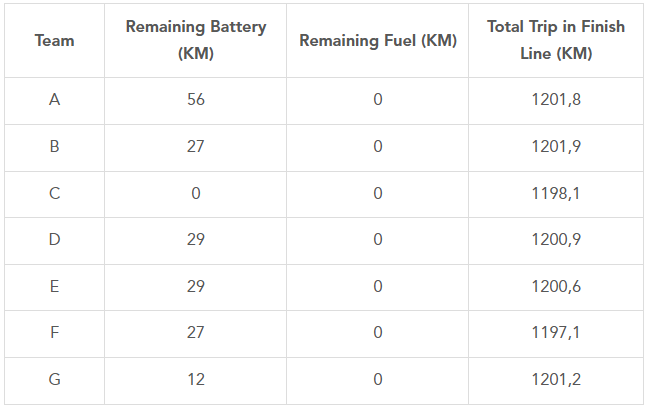
Task: Select the total trip value 1198,1
Action: (x=556, y=193)
